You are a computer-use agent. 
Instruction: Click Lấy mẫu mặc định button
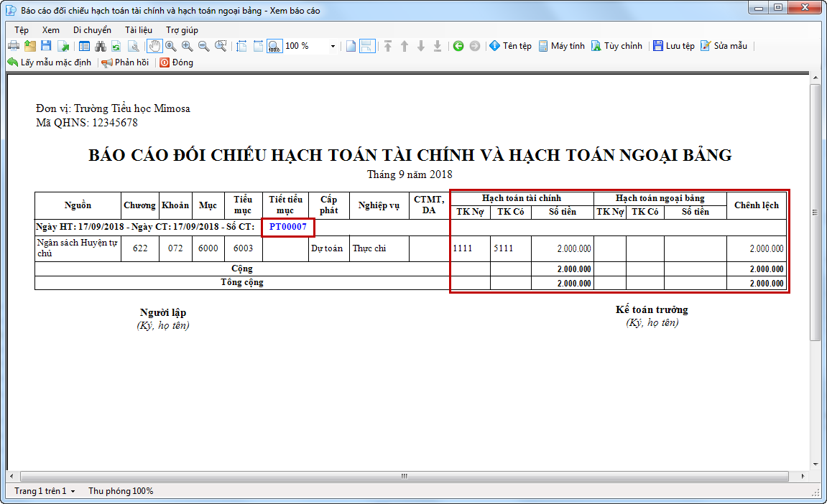pos(50,62)
